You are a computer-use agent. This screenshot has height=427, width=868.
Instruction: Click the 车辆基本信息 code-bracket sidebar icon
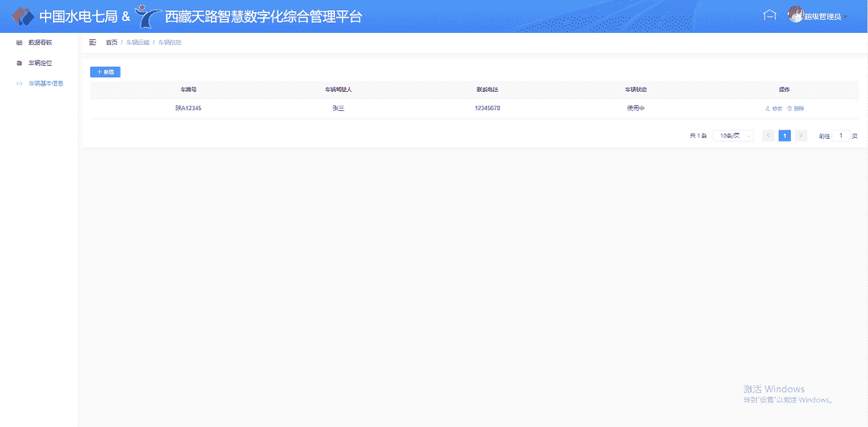point(19,83)
